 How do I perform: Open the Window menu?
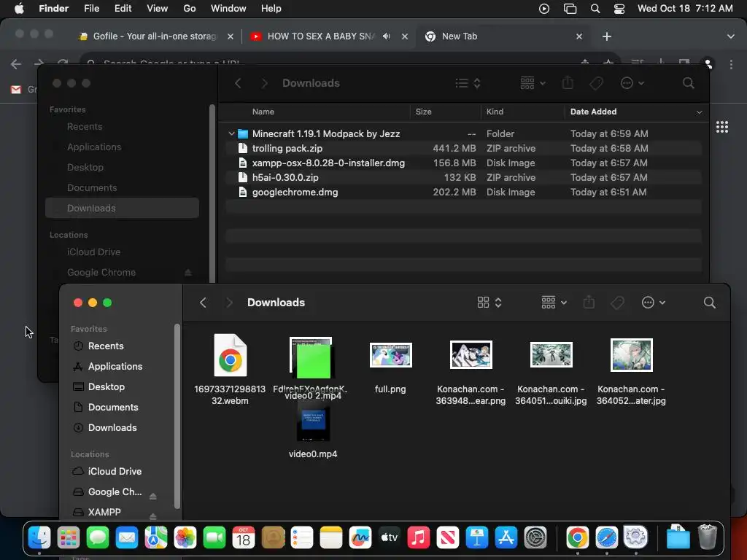pyautogui.click(x=228, y=9)
